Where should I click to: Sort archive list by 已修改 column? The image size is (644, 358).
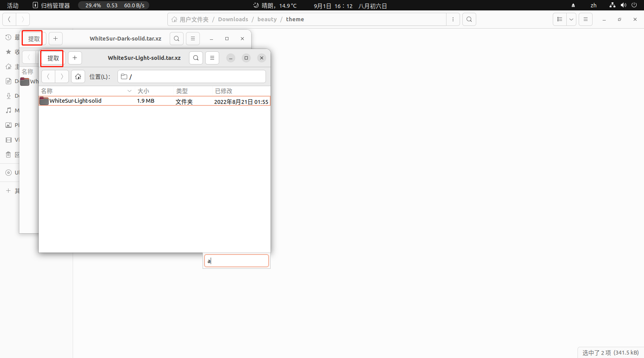[241, 91]
